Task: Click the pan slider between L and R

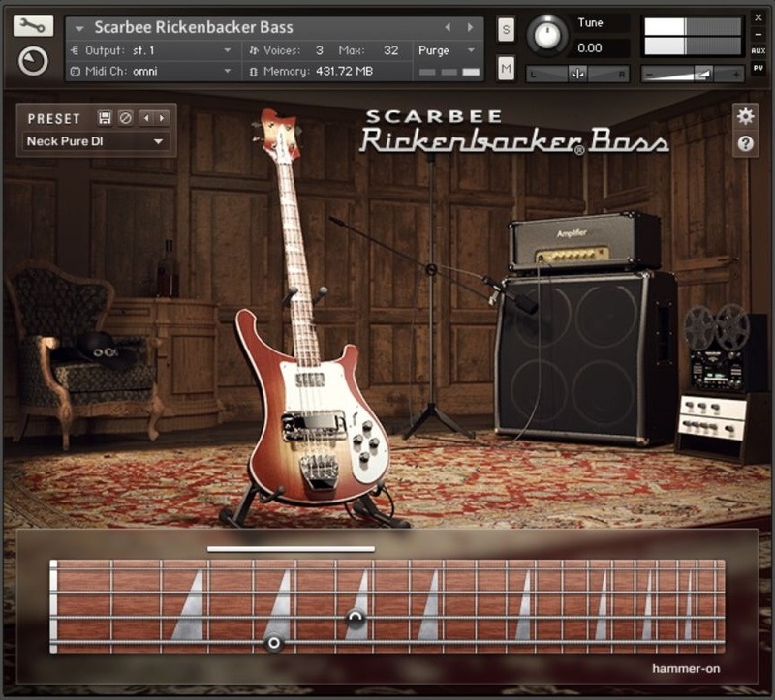Action: (577, 74)
